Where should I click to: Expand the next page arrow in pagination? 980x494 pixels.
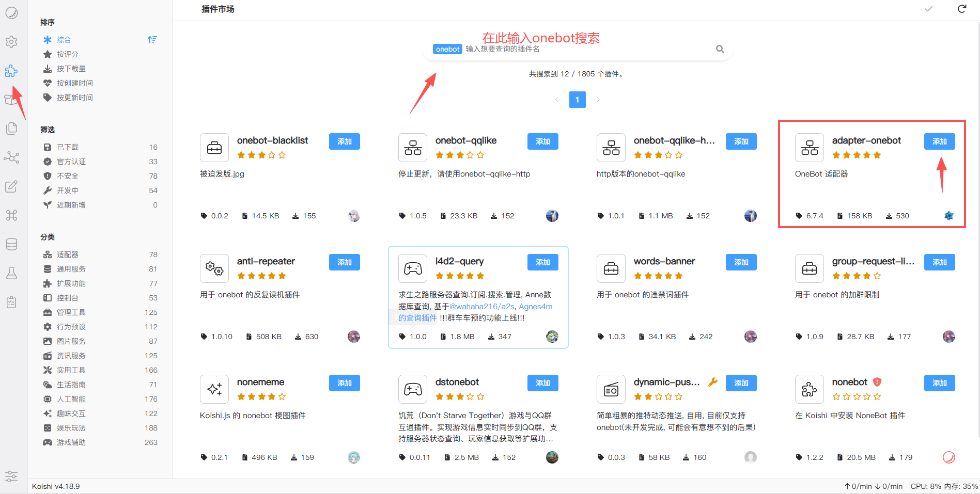[x=598, y=100]
